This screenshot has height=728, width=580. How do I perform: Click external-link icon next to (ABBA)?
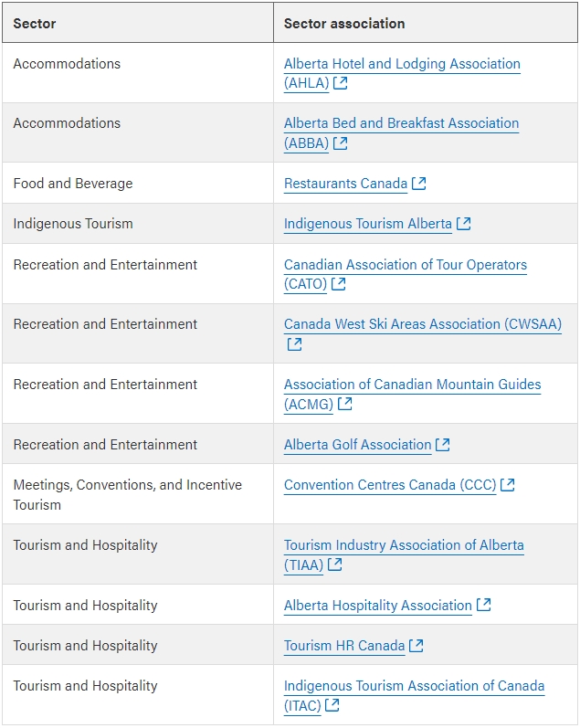[x=341, y=143]
